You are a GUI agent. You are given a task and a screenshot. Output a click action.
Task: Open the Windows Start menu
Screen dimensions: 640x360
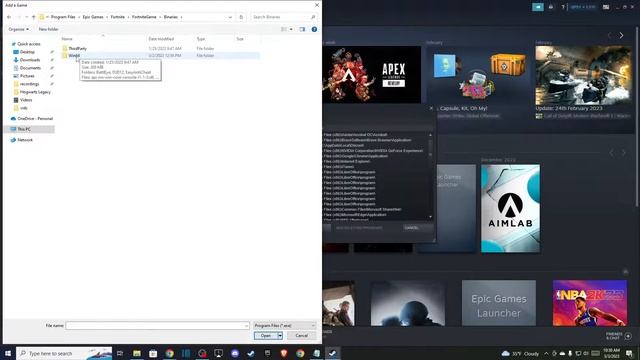click(x=7, y=353)
